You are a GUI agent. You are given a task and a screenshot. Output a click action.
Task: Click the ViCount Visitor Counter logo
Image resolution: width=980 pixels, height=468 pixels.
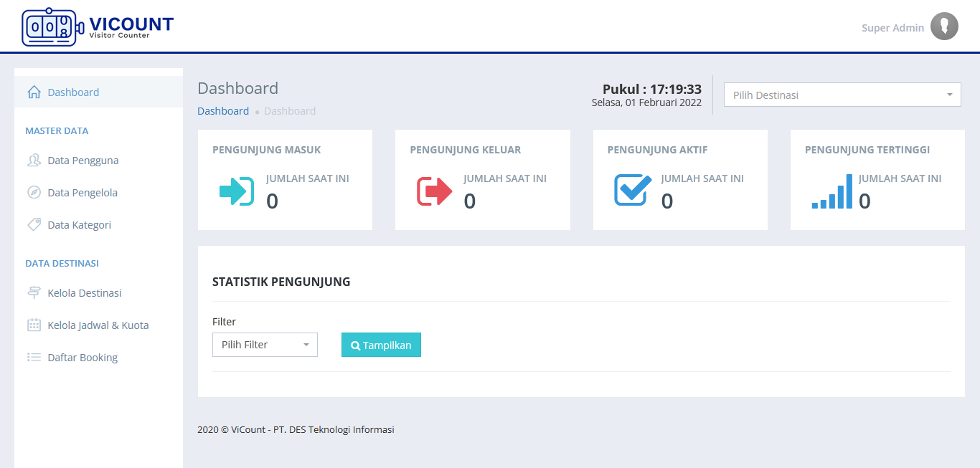pyautogui.click(x=98, y=27)
